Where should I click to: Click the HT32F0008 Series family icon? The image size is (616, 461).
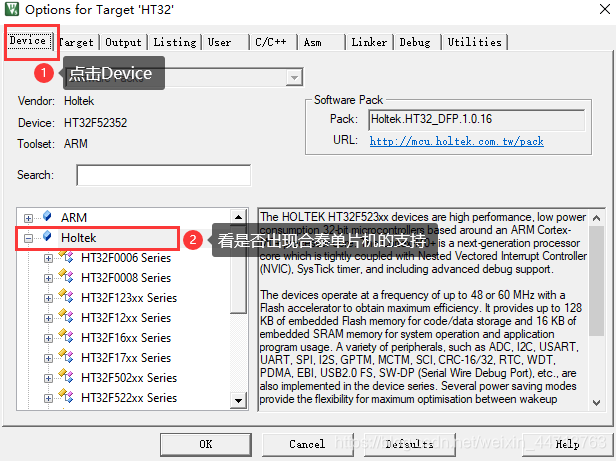click(66, 276)
